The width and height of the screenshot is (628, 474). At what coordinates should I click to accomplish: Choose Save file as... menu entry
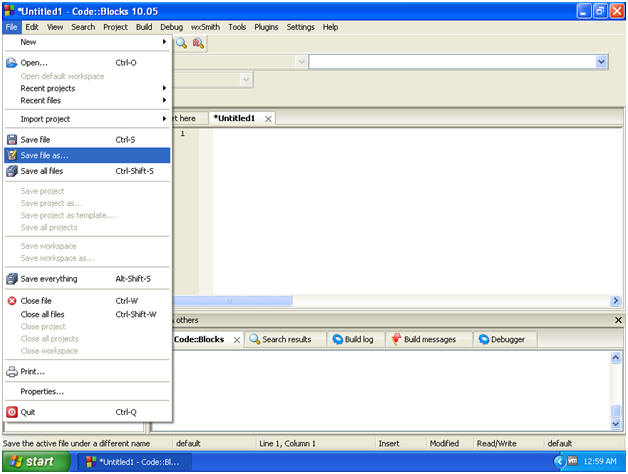(88, 155)
